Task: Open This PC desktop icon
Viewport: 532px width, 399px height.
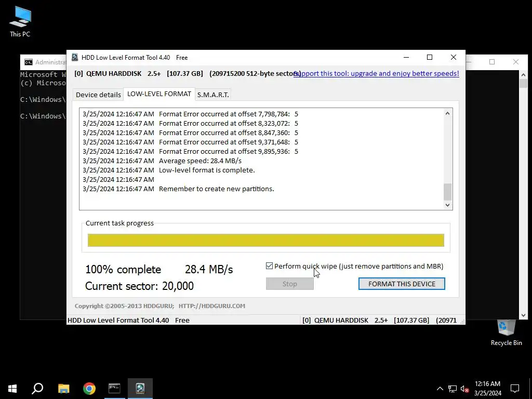Action: click(x=20, y=22)
